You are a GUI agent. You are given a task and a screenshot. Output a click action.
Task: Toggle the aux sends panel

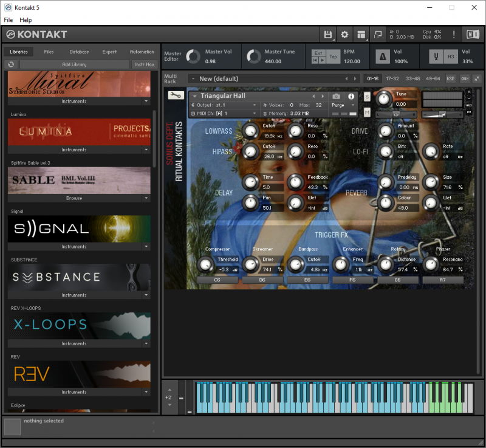point(465,79)
